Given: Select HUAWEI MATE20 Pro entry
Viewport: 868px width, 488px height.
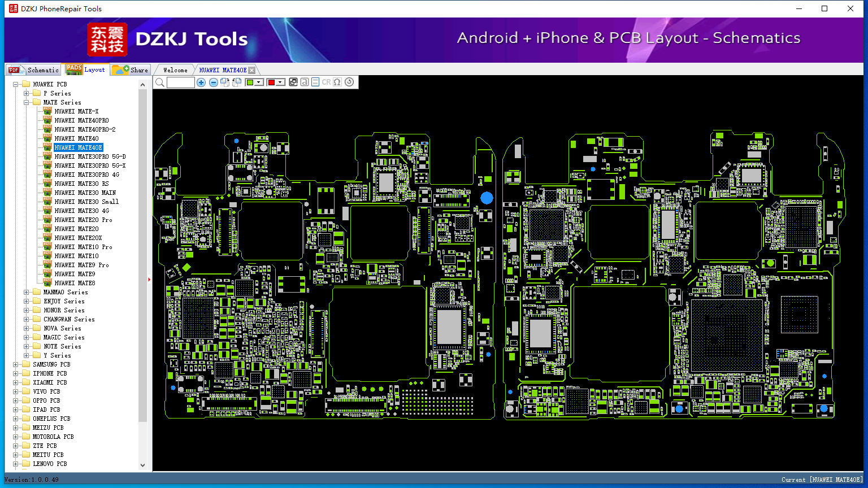Looking at the screenshot, I should [83, 220].
